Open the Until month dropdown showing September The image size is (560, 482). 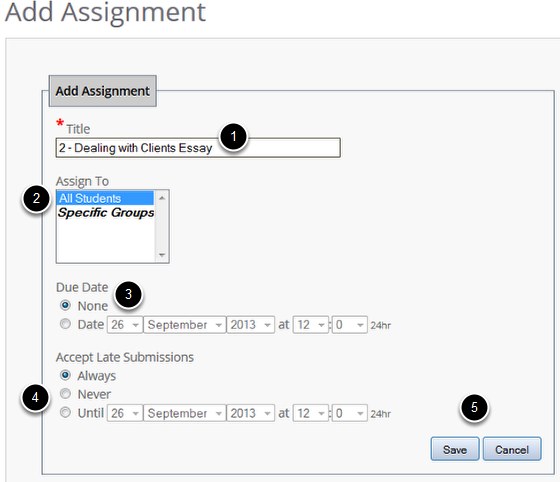tap(185, 413)
